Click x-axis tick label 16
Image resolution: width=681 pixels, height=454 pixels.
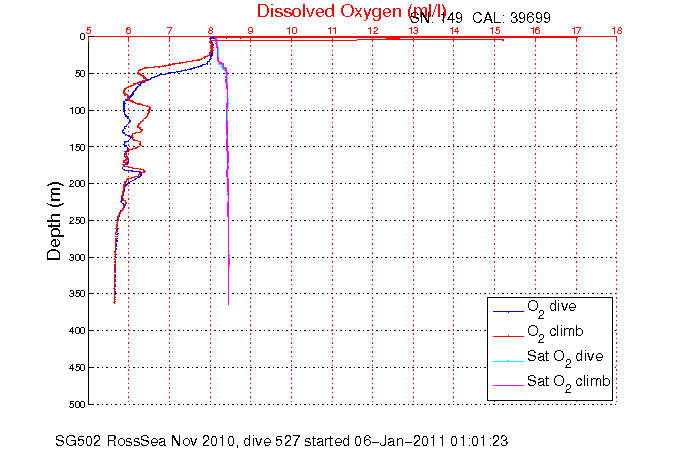536,31
